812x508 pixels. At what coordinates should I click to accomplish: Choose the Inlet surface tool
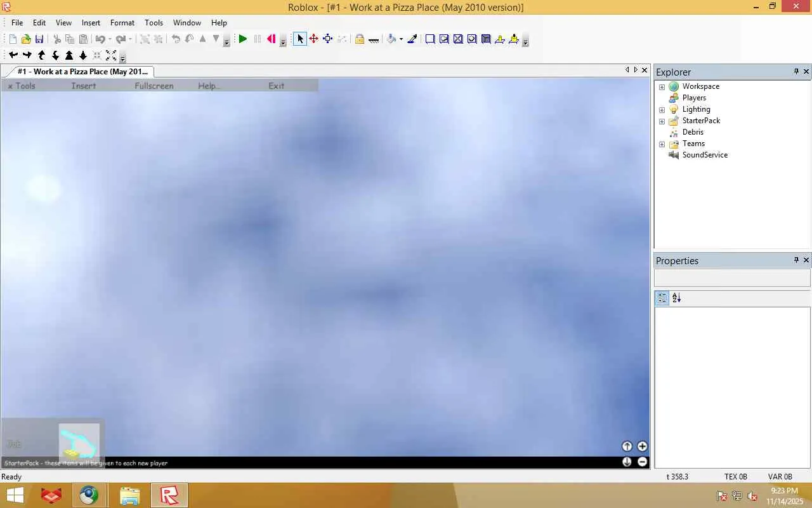[486, 39]
